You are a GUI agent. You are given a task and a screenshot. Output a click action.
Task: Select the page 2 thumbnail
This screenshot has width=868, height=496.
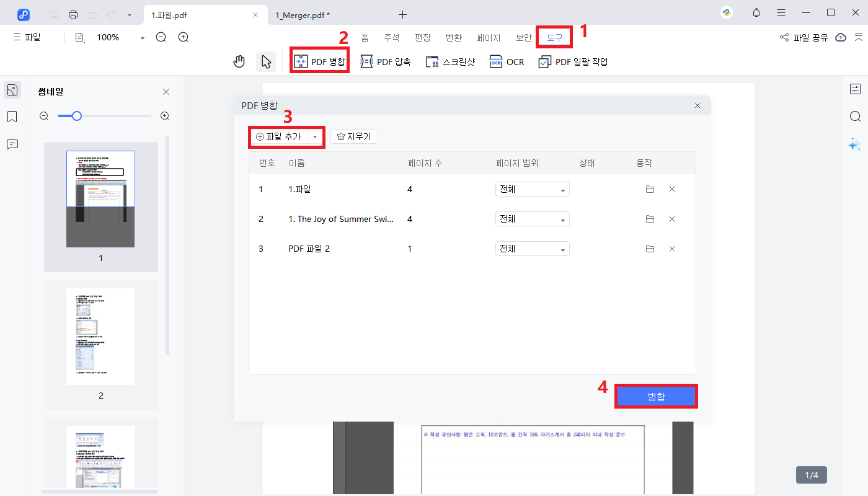pos(100,336)
